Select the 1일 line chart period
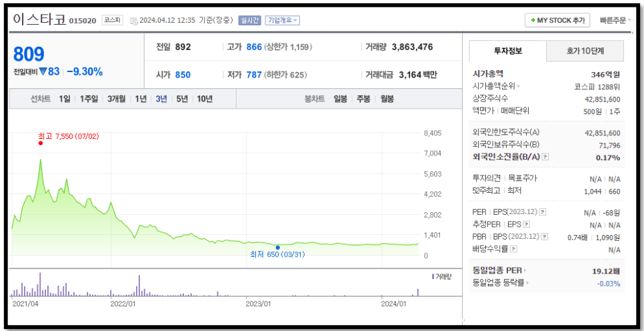Screen dimensions: 644x331 tap(65, 99)
